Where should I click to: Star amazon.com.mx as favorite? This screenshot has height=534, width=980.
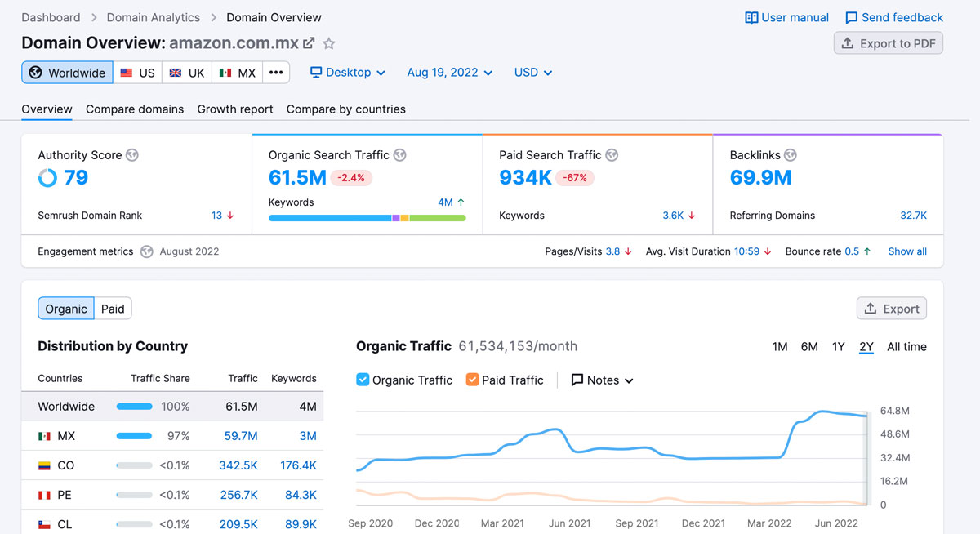[328, 43]
